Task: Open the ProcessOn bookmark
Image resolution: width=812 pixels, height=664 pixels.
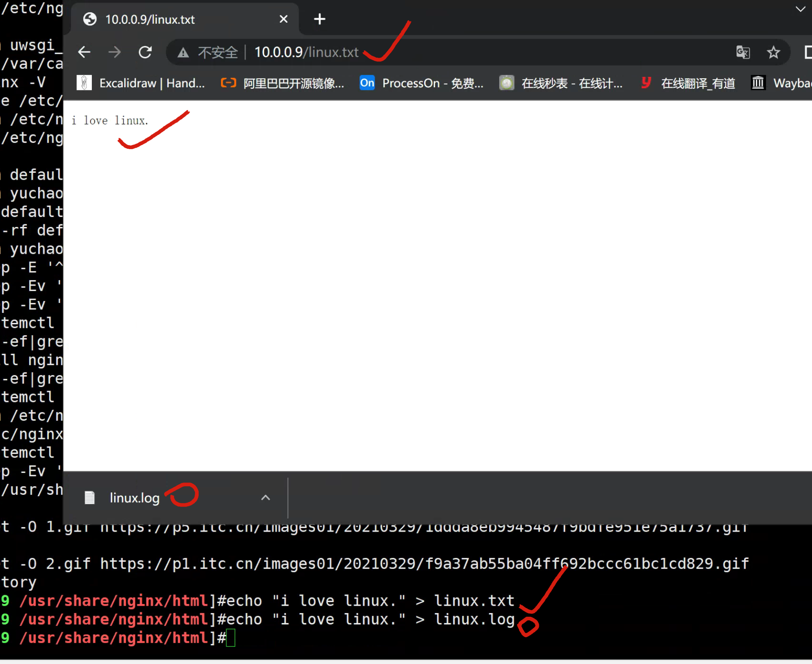Action: pos(421,83)
